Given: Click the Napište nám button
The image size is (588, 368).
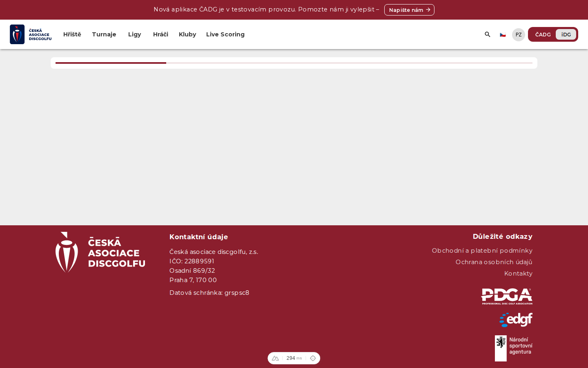Looking at the screenshot, I should pos(409,10).
